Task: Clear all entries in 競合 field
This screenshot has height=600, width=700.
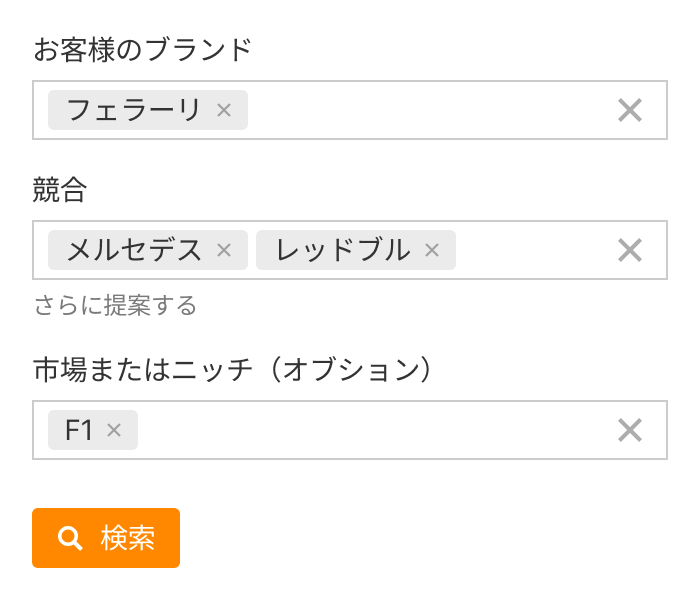Action: [x=629, y=250]
